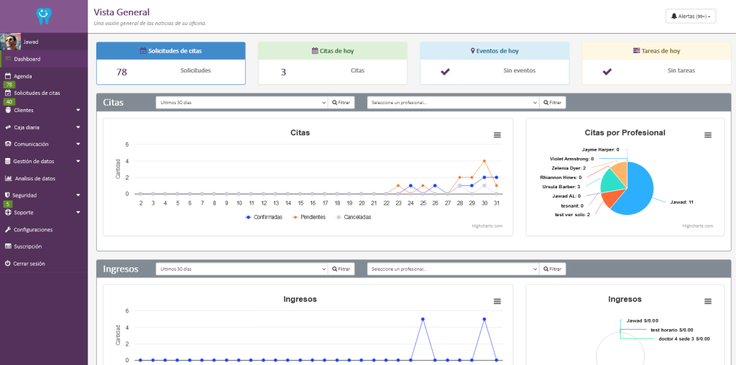Viewport: 736px width, 365px height.
Task: Open Citas professional selector dropdown
Action: point(453,102)
